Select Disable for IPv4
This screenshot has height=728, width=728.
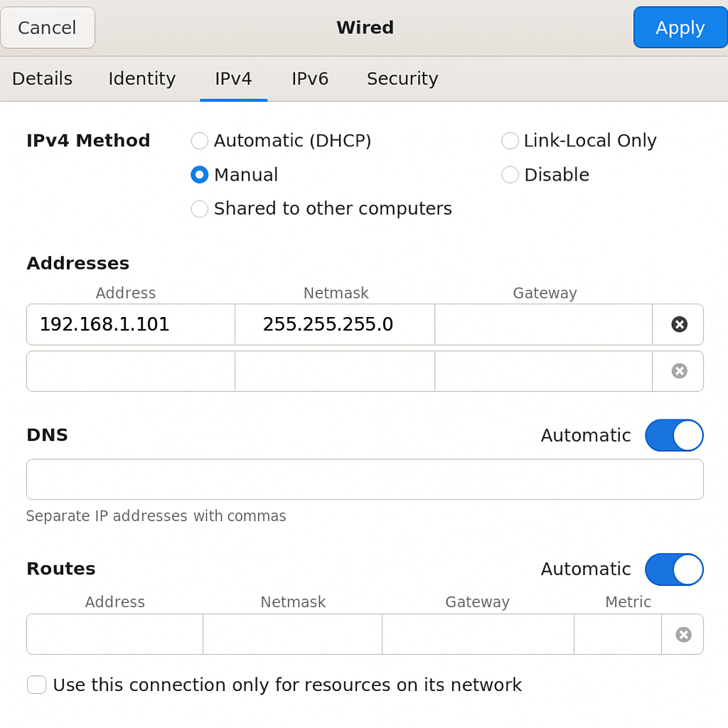point(510,175)
